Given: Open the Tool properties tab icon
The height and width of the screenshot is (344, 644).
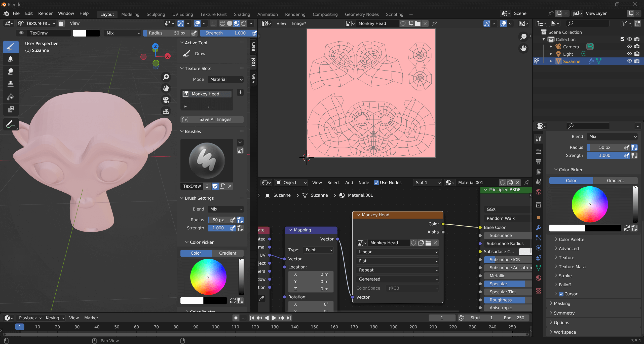Looking at the screenshot, I should (x=539, y=139).
